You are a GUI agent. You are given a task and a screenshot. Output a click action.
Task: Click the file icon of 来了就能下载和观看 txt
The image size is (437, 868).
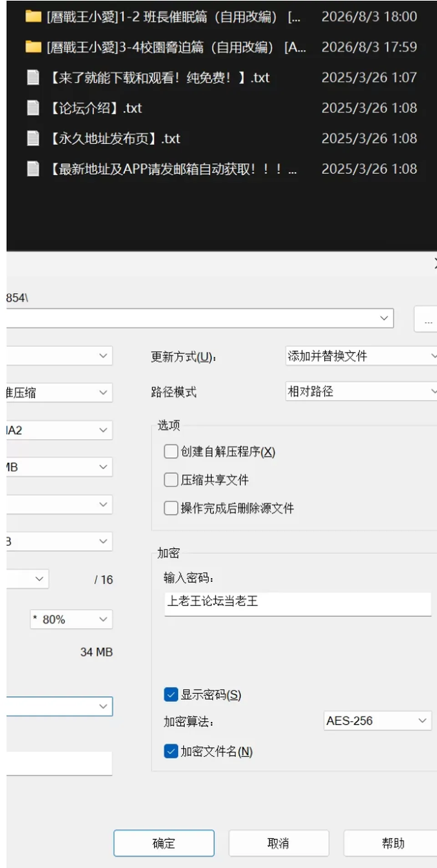33,77
